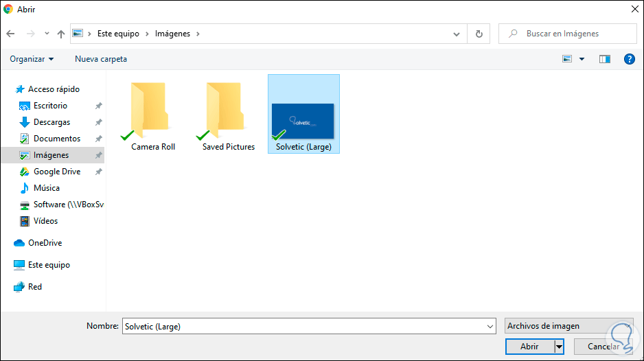This screenshot has width=644, height=361.
Task: Select OneDrive in the sidebar
Action: [38, 243]
